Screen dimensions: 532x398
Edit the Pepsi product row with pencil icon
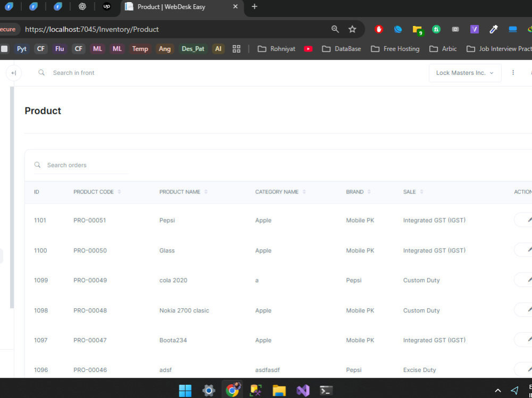point(529,220)
